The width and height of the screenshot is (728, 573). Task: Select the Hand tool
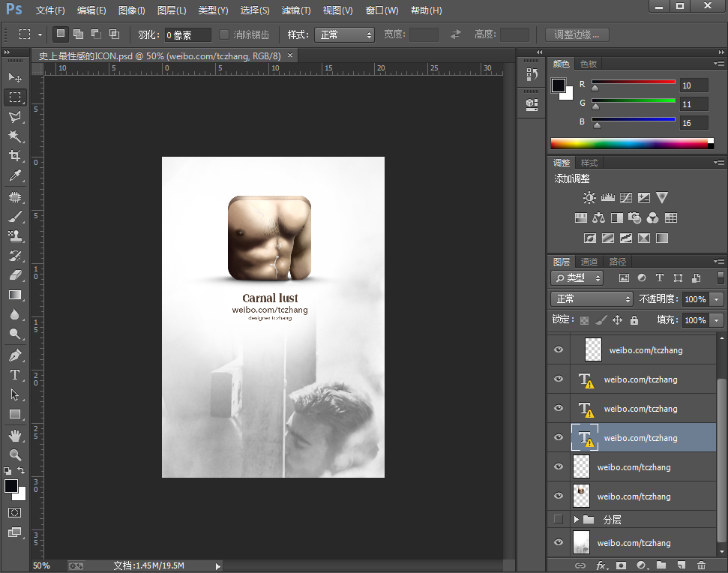[14, 435]
